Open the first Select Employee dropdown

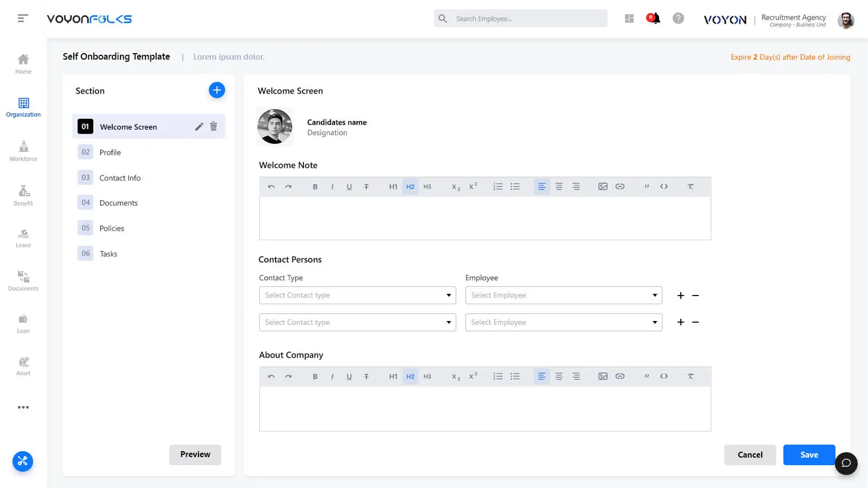pos(564,295)
